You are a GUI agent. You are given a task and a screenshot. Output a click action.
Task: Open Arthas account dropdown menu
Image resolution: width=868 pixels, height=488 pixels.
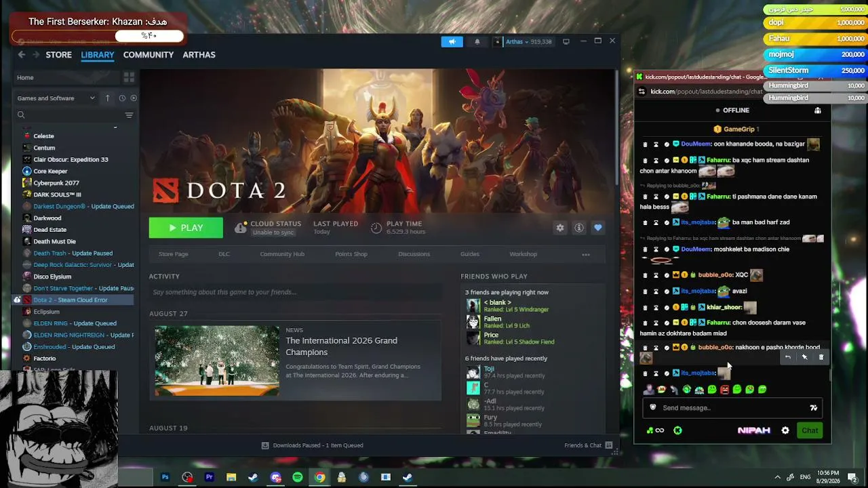tap(522, 41)
